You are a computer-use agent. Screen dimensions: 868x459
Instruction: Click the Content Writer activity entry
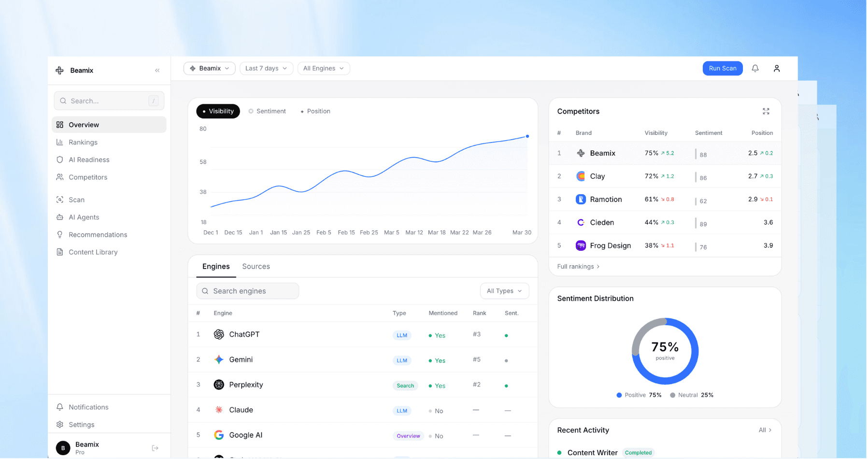tap(593, 453)
